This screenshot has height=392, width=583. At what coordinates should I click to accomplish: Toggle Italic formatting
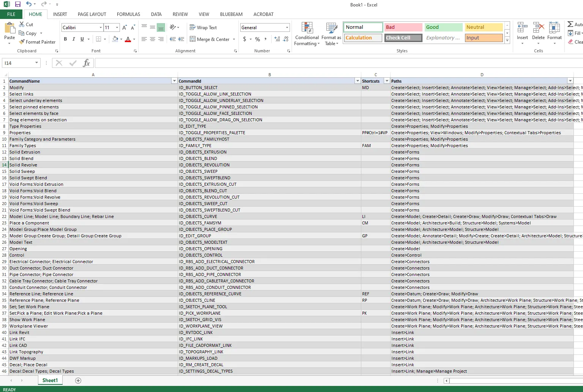pos(74,39)
